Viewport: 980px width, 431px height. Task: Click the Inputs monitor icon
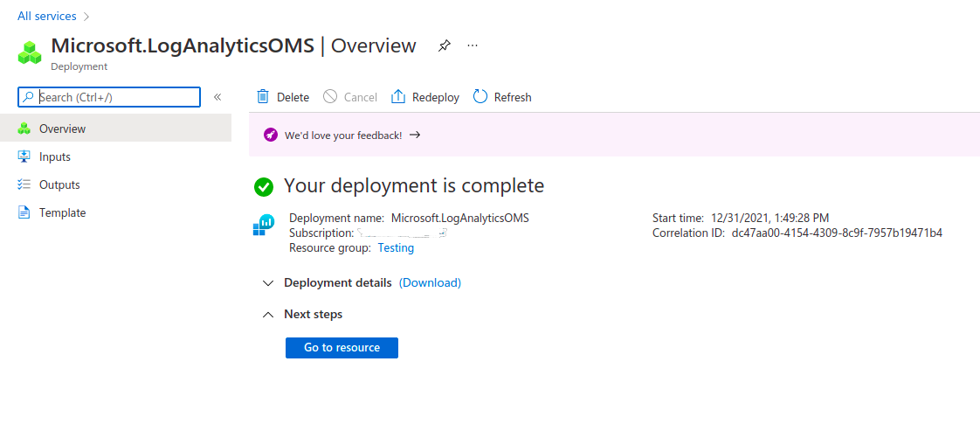coord(24,156)
